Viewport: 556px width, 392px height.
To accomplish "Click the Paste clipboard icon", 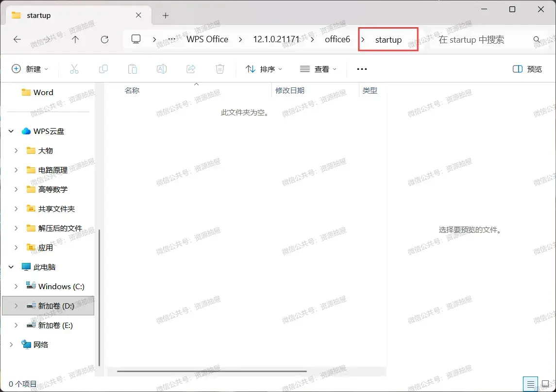I will (132, 69).
